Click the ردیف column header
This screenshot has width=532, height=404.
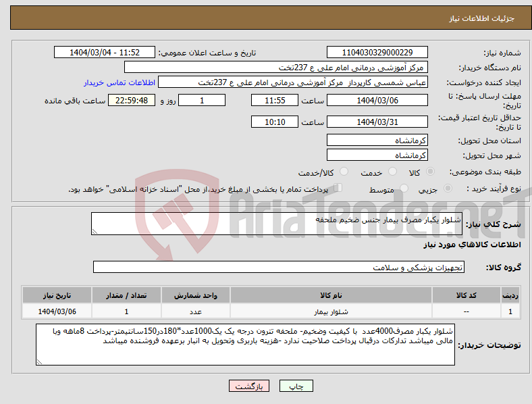510,295
